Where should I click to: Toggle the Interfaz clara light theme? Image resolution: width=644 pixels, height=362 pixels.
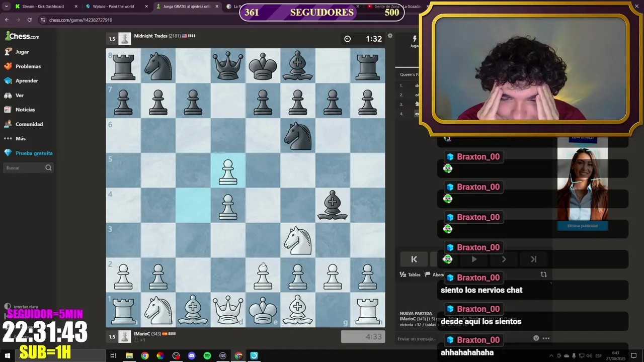[21, 307]
